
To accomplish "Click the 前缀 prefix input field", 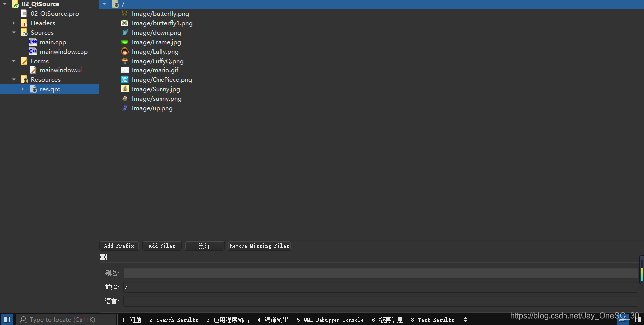I will tap(381, 287).
